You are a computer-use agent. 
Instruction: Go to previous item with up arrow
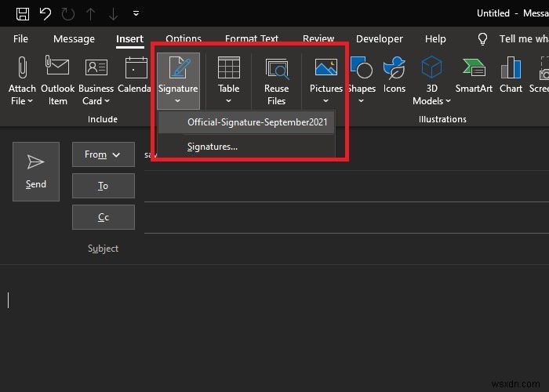[x=91, y=14]
